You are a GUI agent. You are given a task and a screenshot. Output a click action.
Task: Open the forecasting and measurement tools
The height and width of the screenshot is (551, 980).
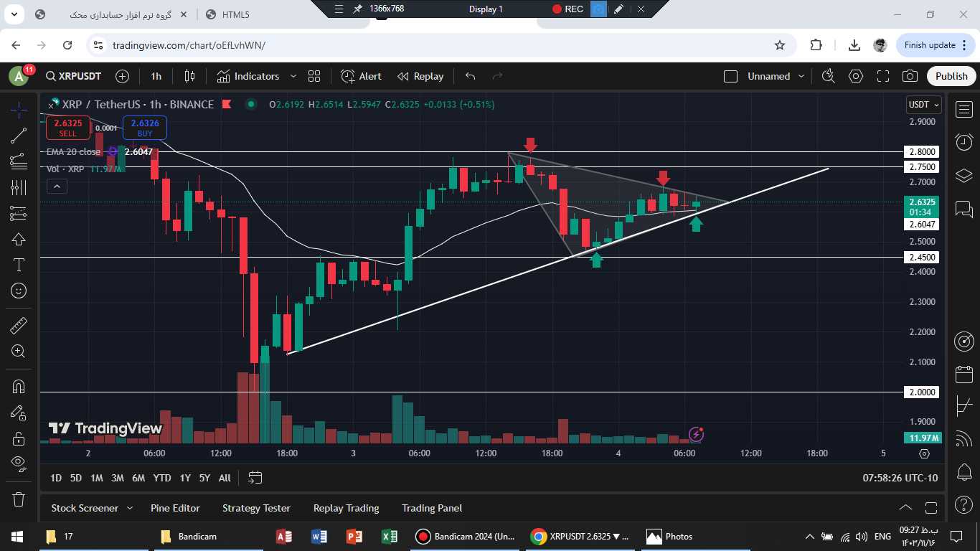[19, 213]
